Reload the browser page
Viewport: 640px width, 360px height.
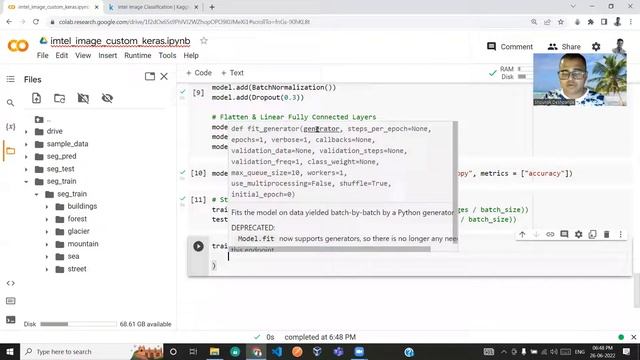pos(36,22)
